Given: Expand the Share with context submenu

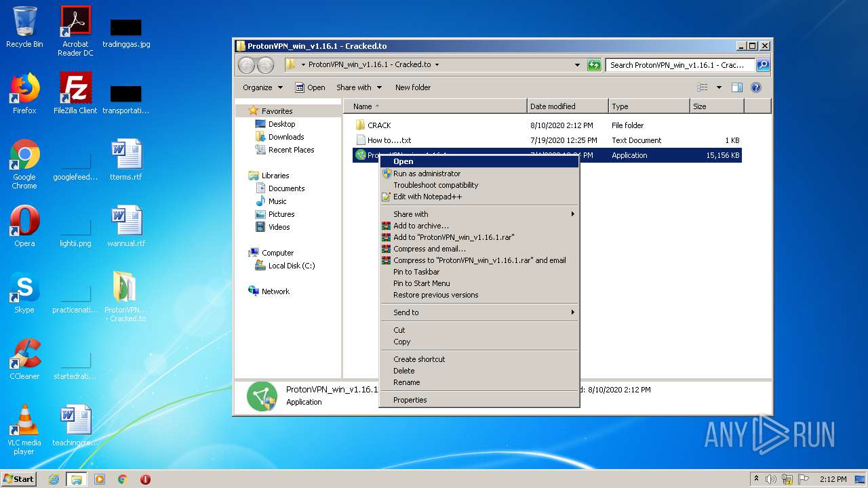Looking at the screenshot, I should (x=573, y=214).
